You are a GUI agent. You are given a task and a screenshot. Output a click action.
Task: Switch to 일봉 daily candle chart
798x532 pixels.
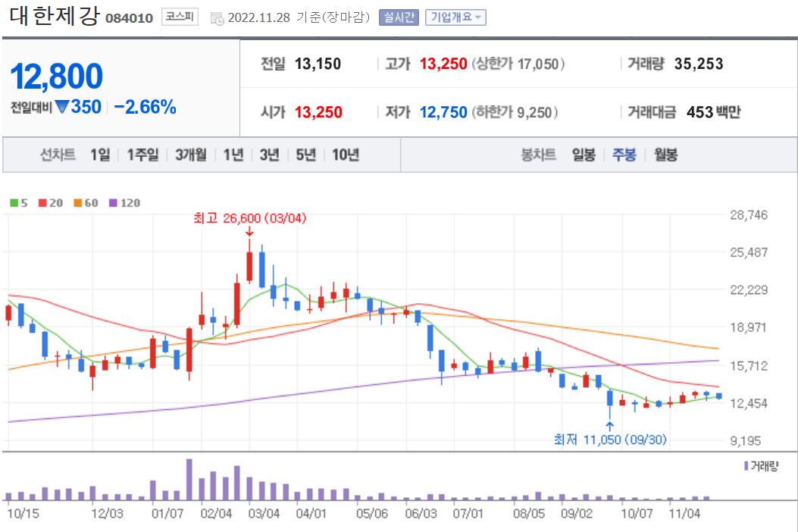click(584, 155)
